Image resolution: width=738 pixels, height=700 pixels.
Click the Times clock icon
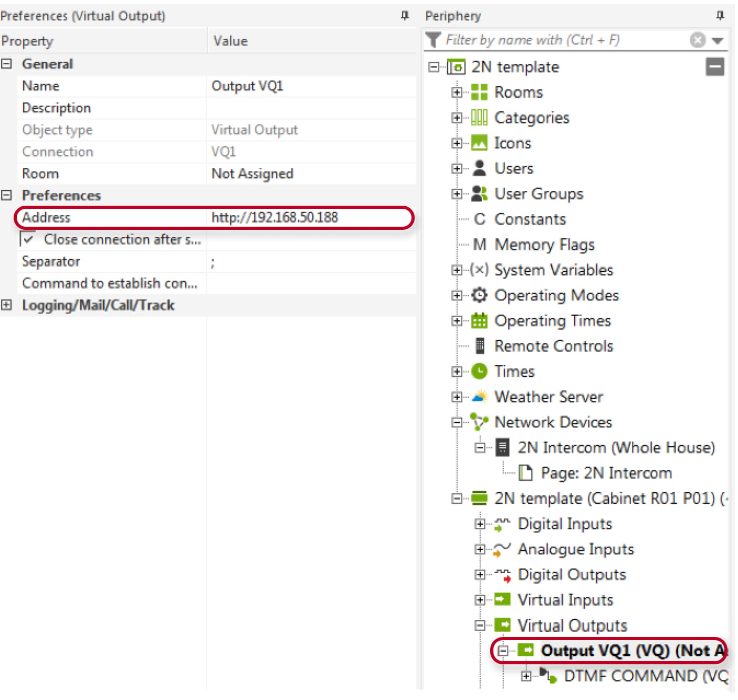[479, 371]
